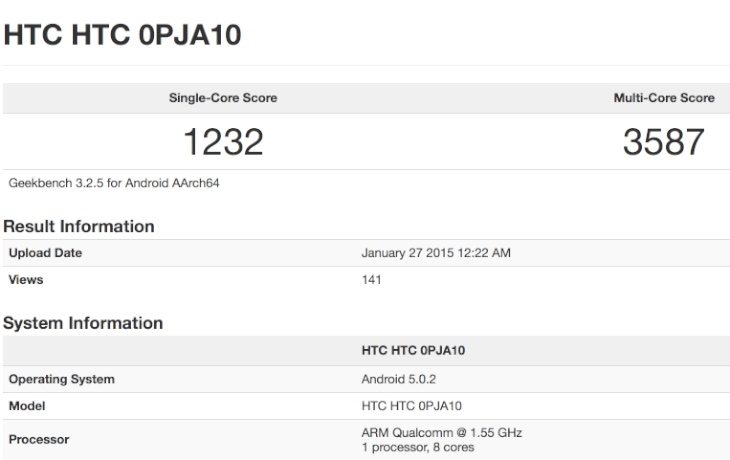Click the multi-core score value 3587
Image resolution: width=730 pixels, height=460 pixels.
tap(663, 142)
